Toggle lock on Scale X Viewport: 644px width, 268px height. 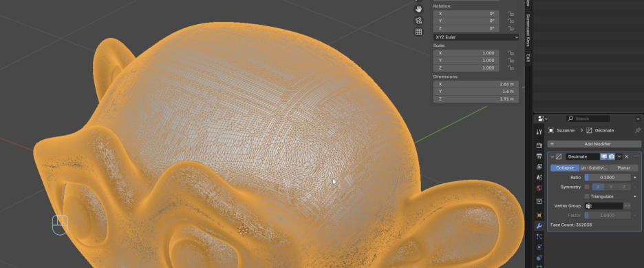click(x=511, y=53)
